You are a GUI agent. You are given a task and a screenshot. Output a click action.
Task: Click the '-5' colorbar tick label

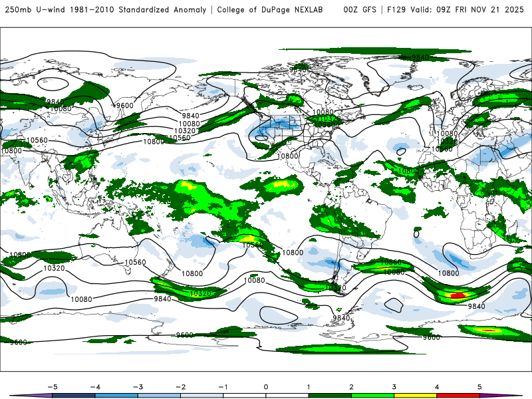(x=53, y=387)
